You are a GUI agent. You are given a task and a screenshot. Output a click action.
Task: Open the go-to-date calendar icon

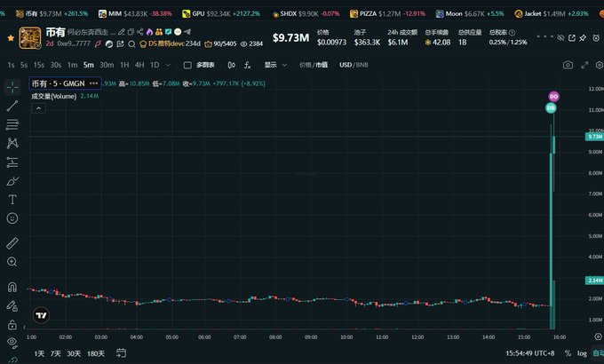click(122, 352)
